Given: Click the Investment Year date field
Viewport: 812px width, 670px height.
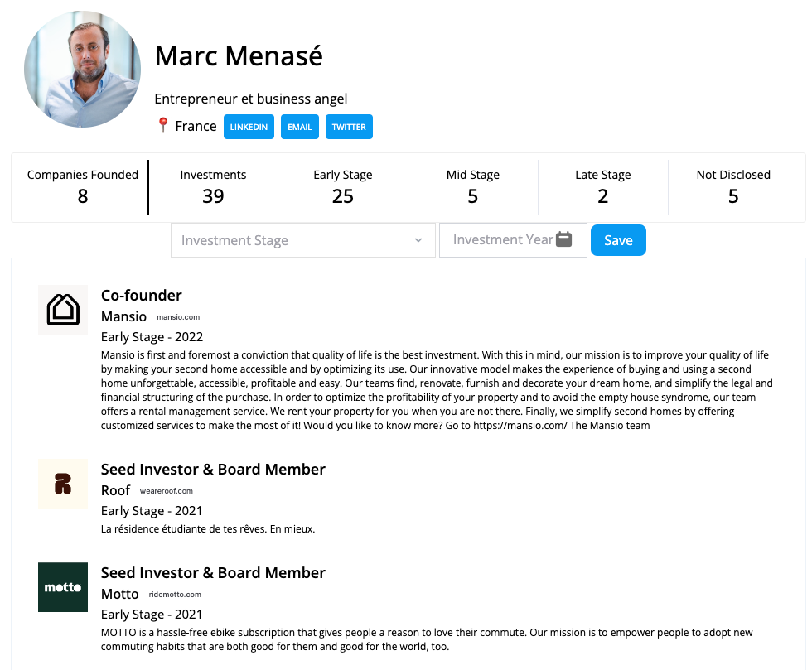Looking at the screenshot, I should (513, 239).
